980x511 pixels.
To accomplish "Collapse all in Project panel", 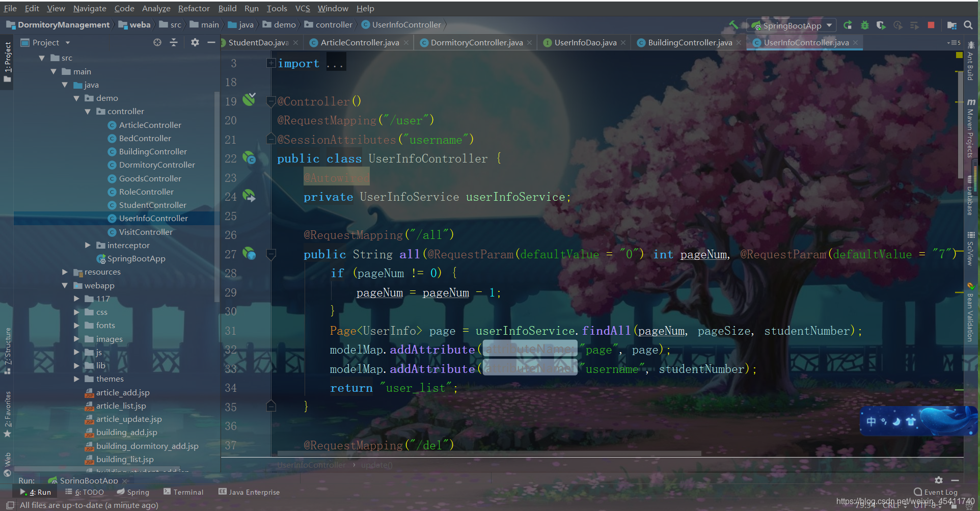I will pyautogui.click(x=174, y=42).
